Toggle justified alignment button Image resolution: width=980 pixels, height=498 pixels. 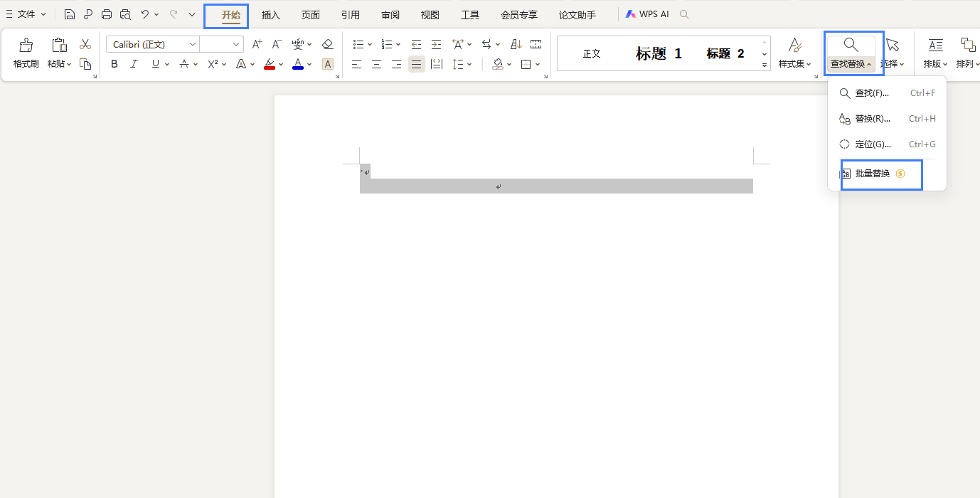[416, 64]
